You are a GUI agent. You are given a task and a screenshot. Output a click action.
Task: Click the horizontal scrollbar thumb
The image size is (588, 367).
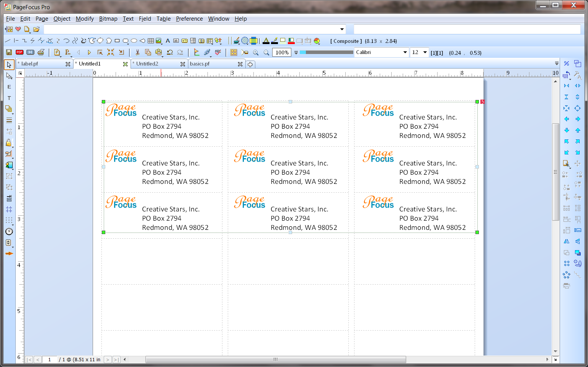[x=276, y=360]
